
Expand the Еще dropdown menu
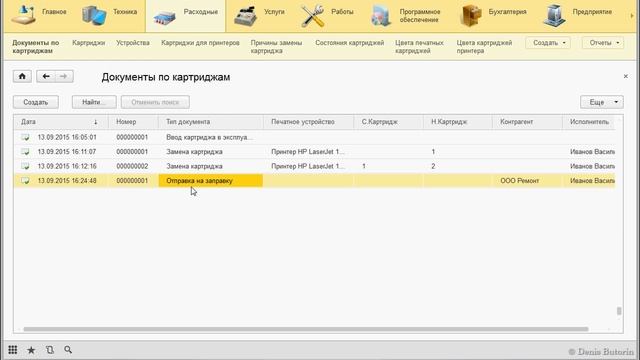[x=602, y=102]
